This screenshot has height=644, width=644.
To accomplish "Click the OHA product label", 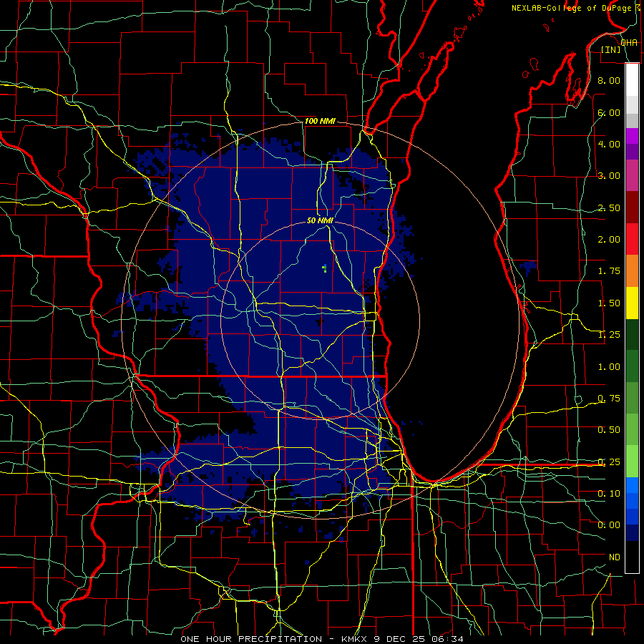I will [x=629, y=42].
